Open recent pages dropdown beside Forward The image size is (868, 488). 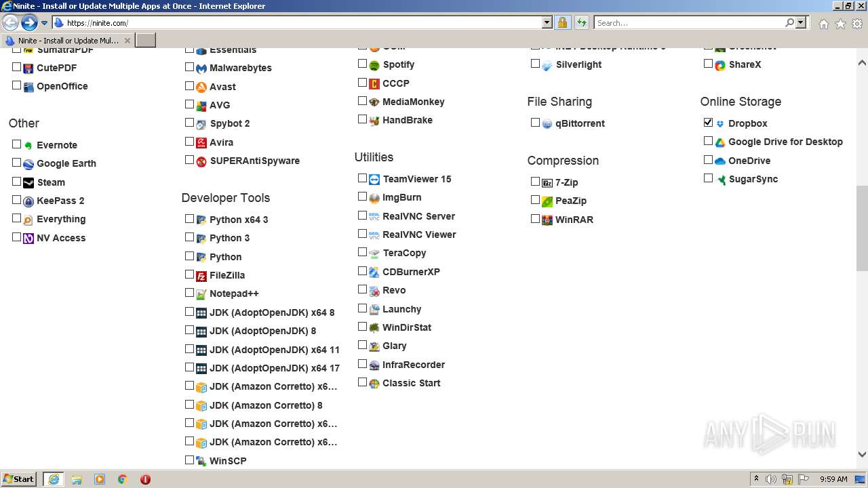click(x=44, y=23)
